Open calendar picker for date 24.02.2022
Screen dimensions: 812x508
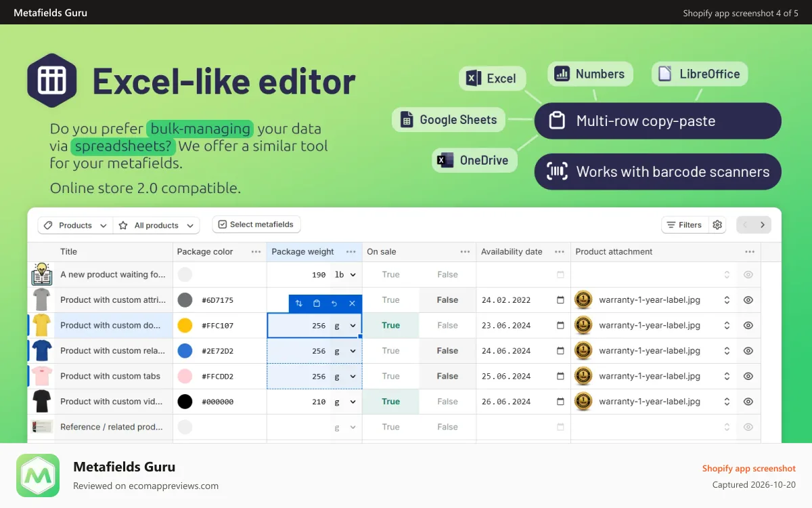(560, 300)
